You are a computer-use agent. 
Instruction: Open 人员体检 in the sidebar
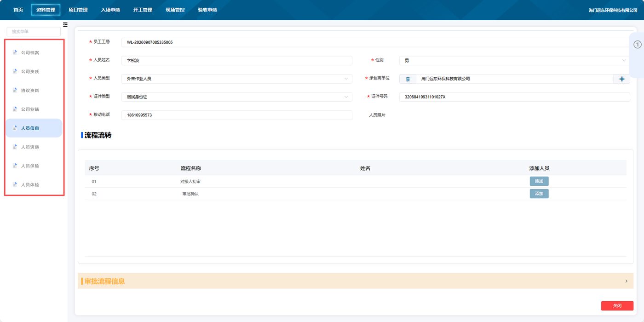click(34, 185)
